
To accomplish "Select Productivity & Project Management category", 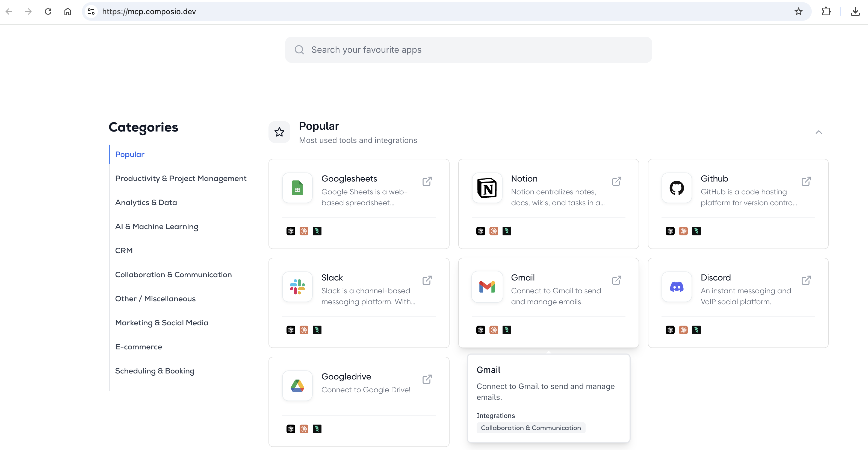I will (181, 179).
